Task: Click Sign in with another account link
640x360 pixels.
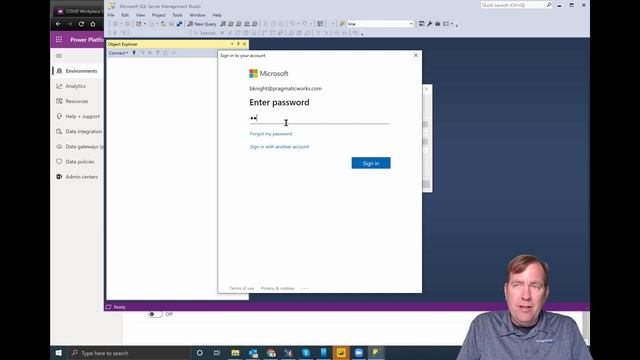Action: (x=280, y=147)
